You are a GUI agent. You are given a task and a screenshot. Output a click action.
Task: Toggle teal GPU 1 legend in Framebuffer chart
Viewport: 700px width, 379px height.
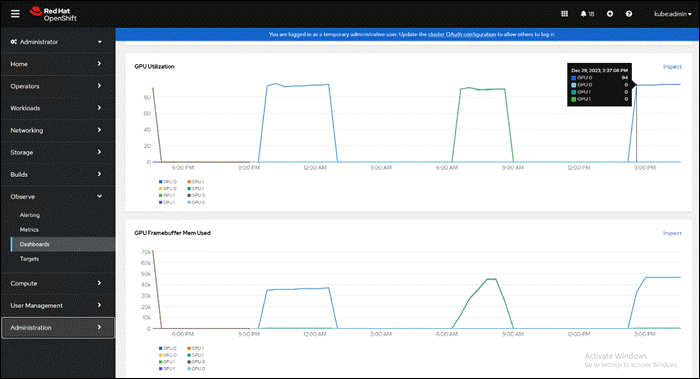(196, 355)
